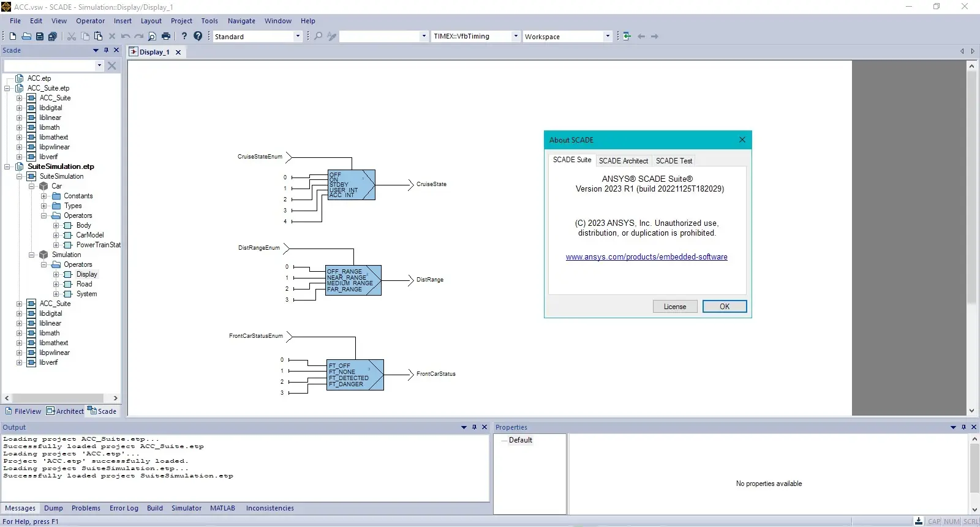Screen dimensions: 980x527
Task: Click the DistRange output label in diagram
Action: [429, 280]
